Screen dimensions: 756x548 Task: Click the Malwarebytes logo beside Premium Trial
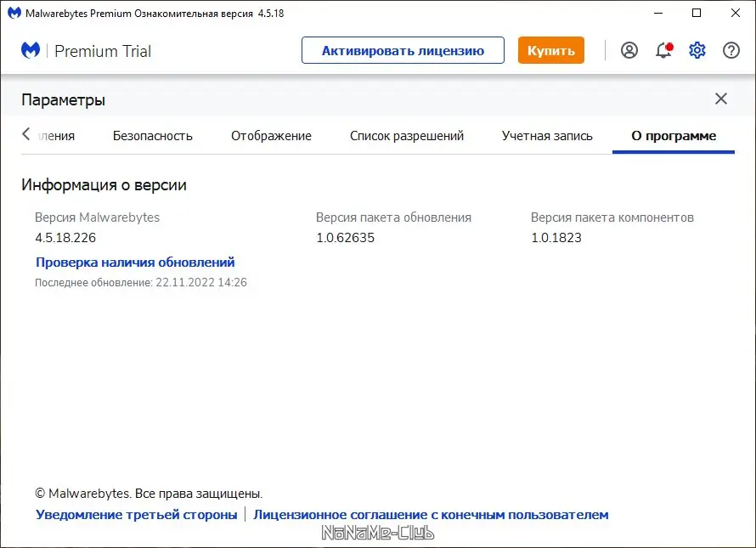[31, 50]
